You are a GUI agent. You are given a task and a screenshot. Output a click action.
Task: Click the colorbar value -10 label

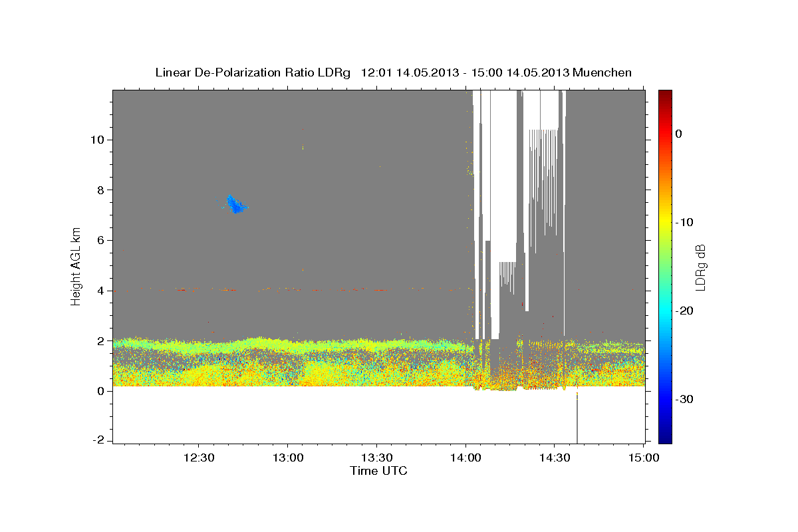685,222
